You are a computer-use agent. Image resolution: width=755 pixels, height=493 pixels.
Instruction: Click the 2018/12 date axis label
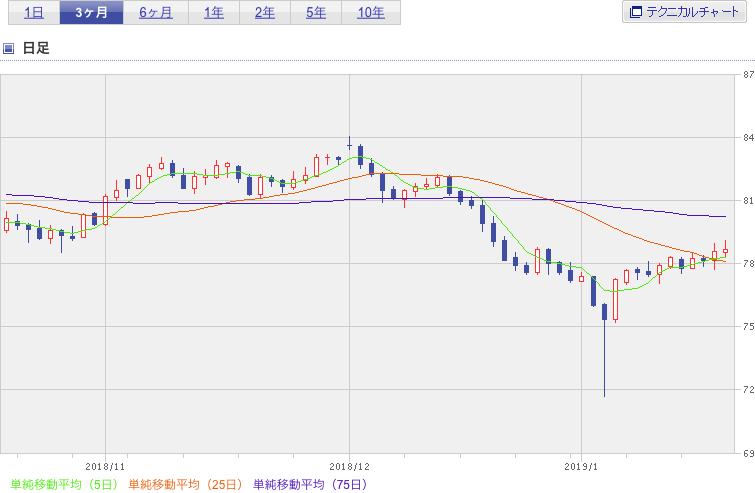pos(350,467)
